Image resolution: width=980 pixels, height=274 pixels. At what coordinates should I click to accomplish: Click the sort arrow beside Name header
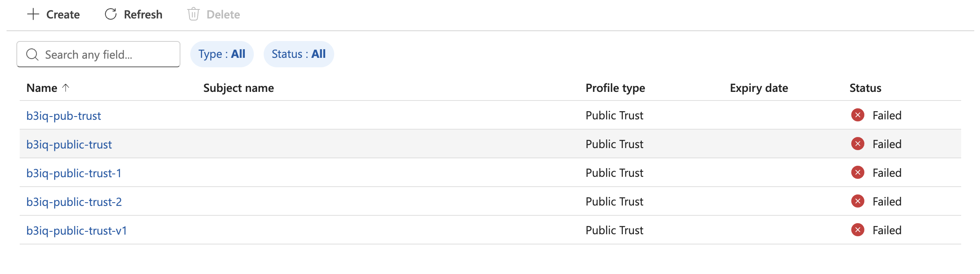click(x=66, y=87)
